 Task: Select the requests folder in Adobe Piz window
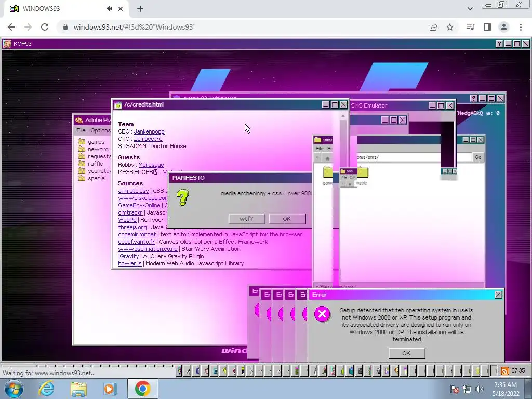tap(95, 156)
